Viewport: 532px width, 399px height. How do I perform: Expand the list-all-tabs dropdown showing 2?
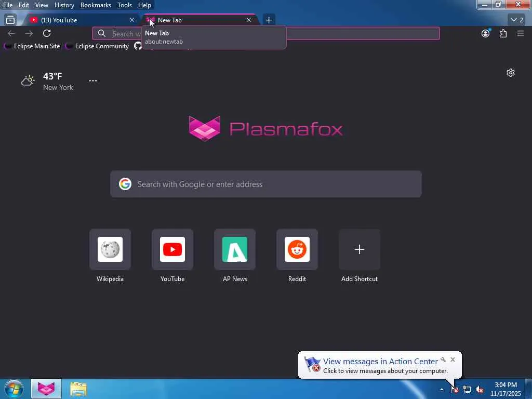tap(517, 20)
